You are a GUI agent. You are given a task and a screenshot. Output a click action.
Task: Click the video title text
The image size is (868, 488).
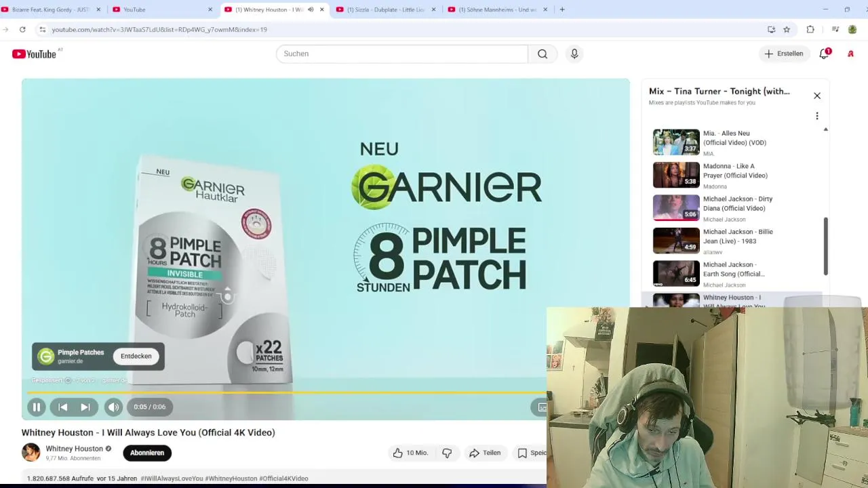point(148,432)
